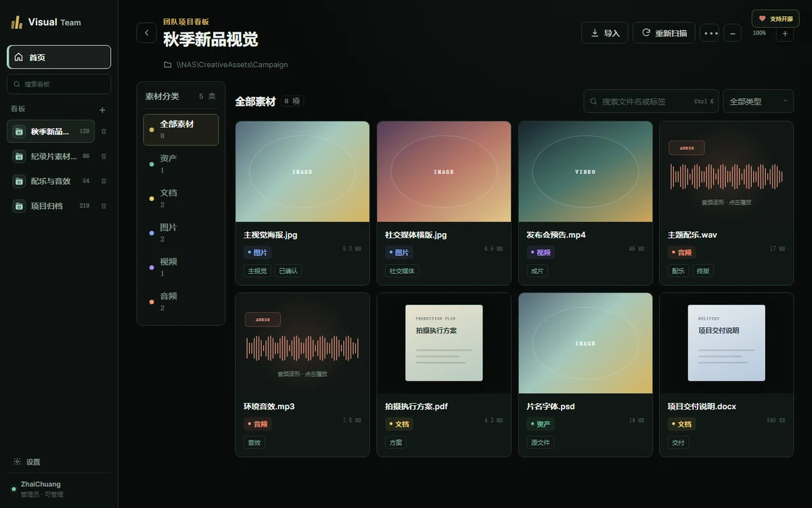Select the 全部素材 category
This screenshot has width=812, height=508.
coord(181,129)
